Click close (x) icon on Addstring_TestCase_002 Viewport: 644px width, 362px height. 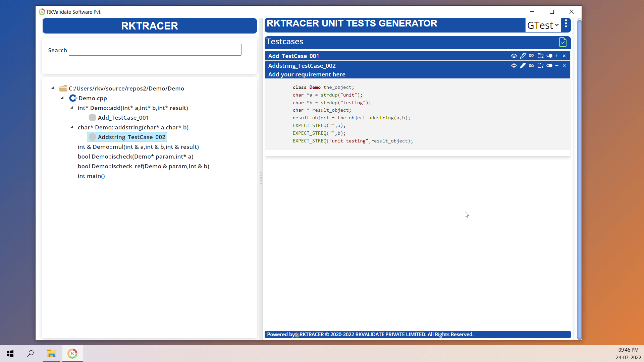click(x=565, y=65)
